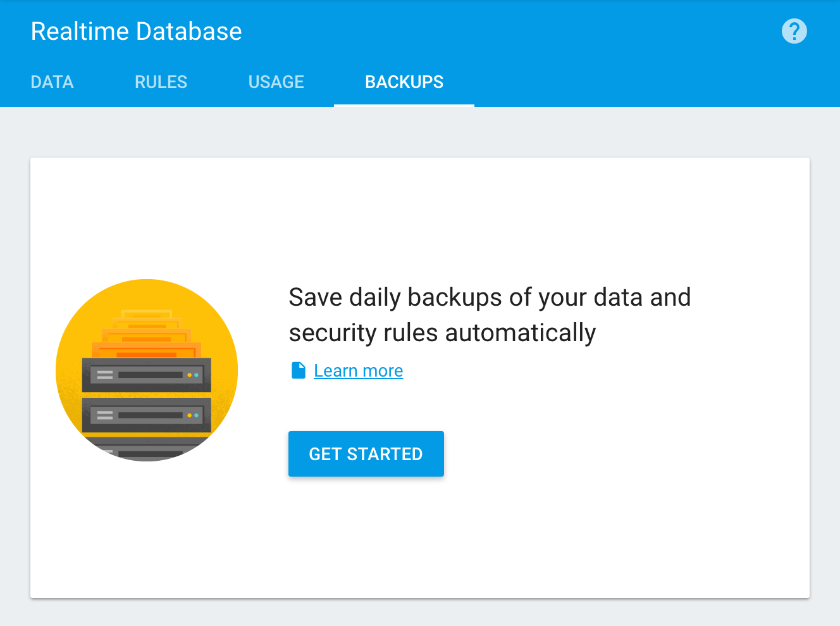This screenshot has height=626, width=840.
Task: Select the BACKUPS tab
Action: point(404,82)
